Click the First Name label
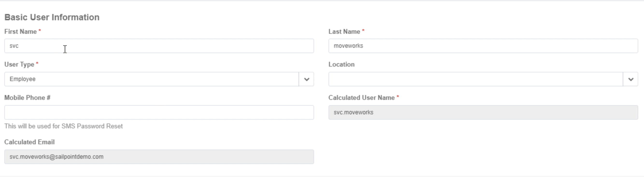This screenshot has width=644, height=179. point(21,32)
